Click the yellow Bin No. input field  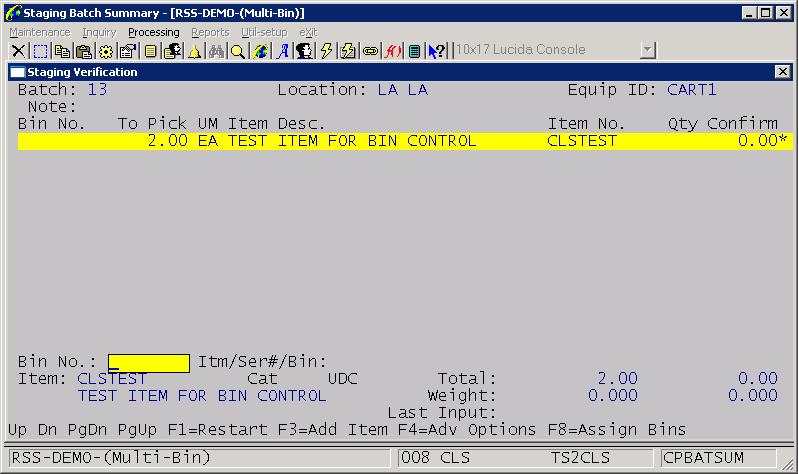(x=149, y=364)
